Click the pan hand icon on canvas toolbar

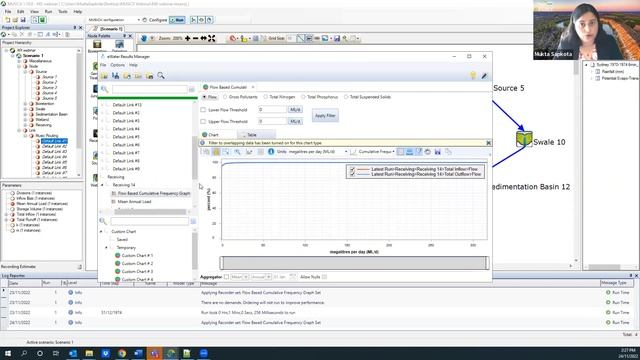tap(144, 38)
